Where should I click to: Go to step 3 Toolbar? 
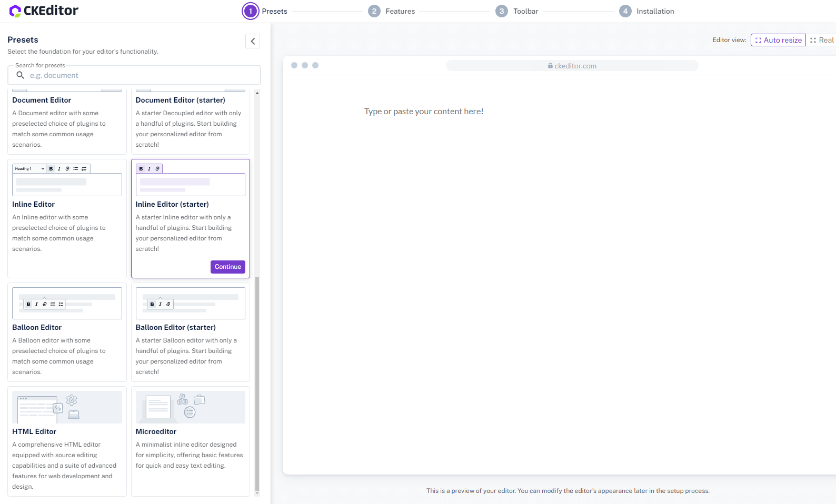[517, 11]
